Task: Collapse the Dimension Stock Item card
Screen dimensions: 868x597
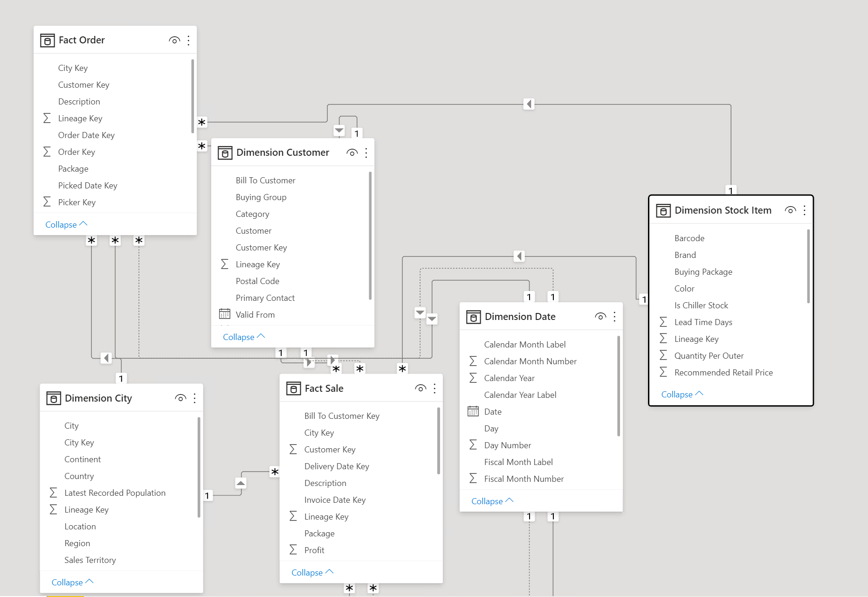Action: (x=682, y=394)
